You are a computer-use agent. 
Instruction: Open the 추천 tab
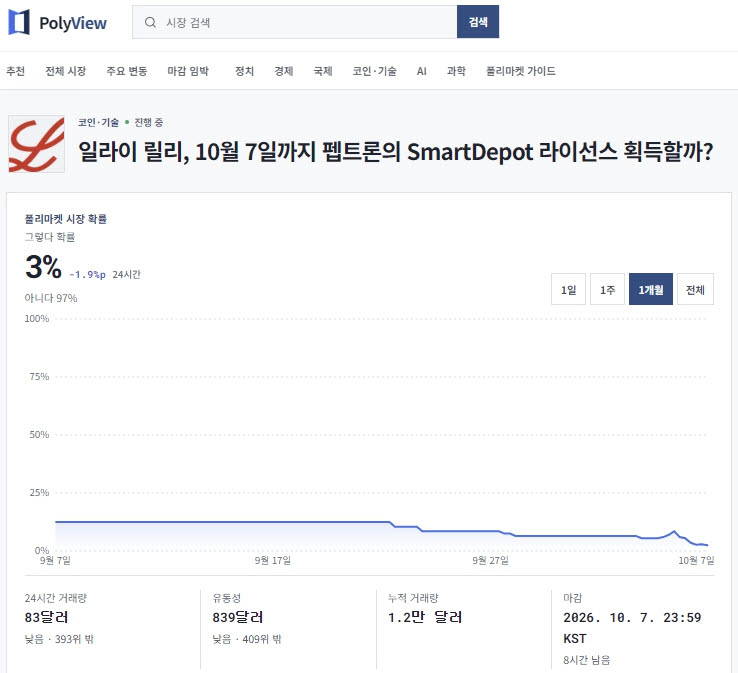16,71
